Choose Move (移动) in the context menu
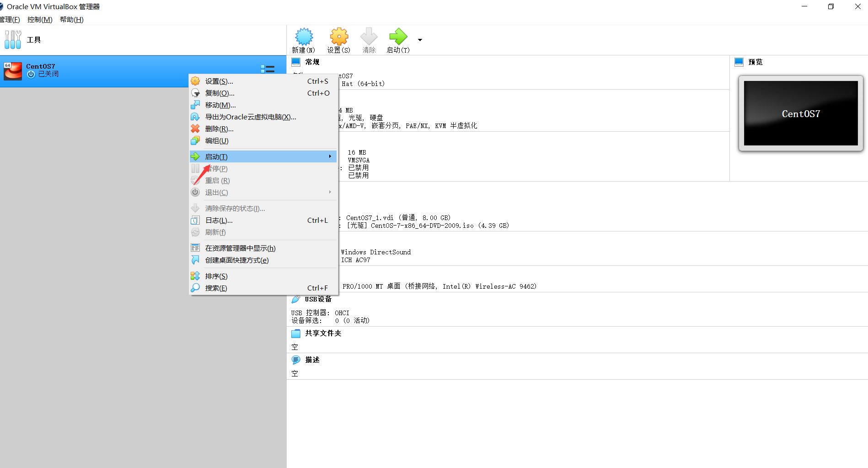The width and height of the screenshot is (868, 468). point(264,105)
